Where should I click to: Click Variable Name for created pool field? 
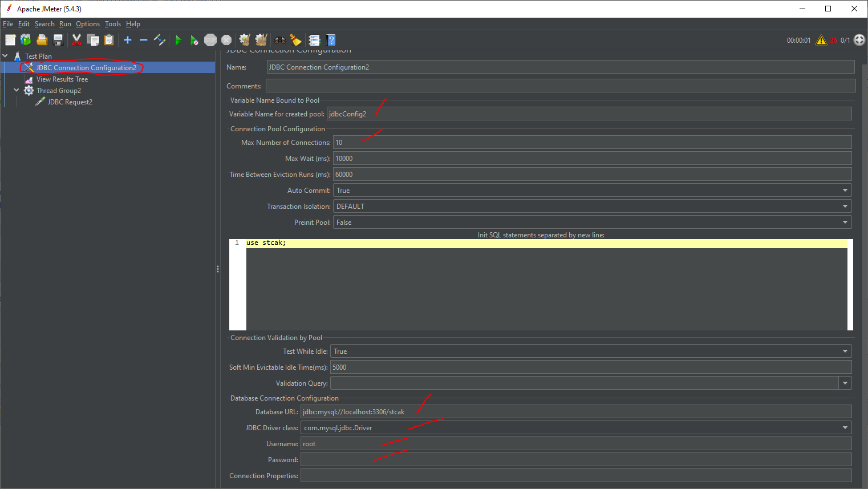click(x=589, y=114)
